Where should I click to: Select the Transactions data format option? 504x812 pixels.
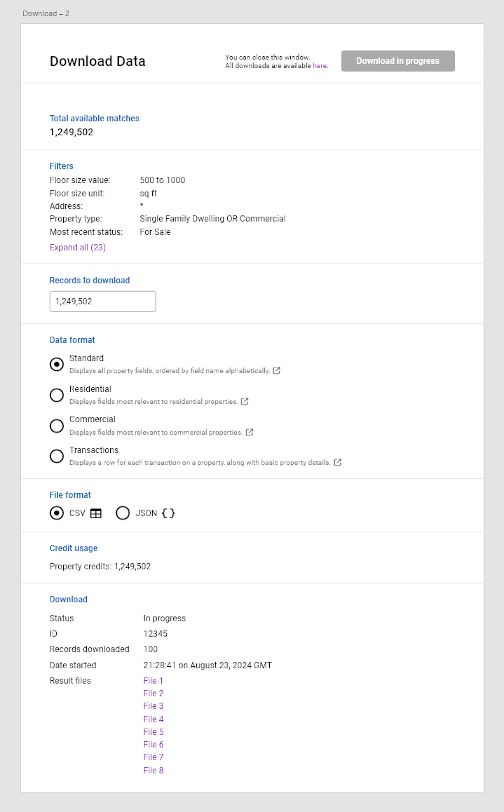[x=57, y=456]
